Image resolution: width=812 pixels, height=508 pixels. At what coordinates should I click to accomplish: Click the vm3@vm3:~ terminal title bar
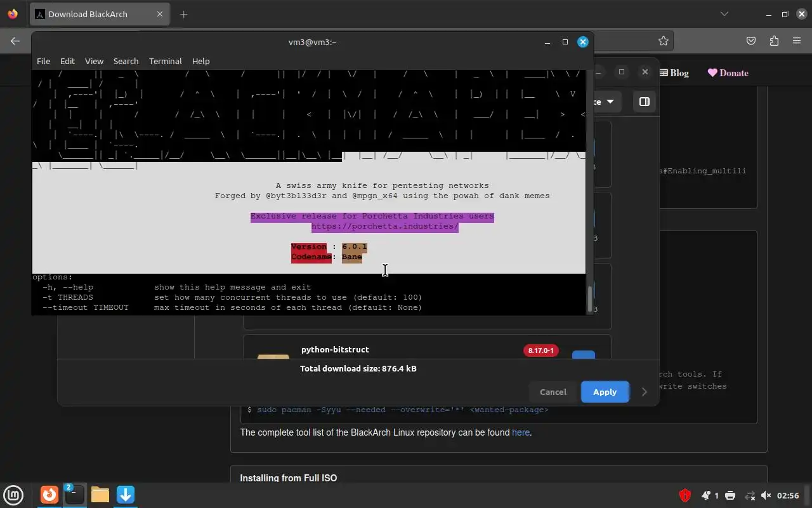coord(312,42)
